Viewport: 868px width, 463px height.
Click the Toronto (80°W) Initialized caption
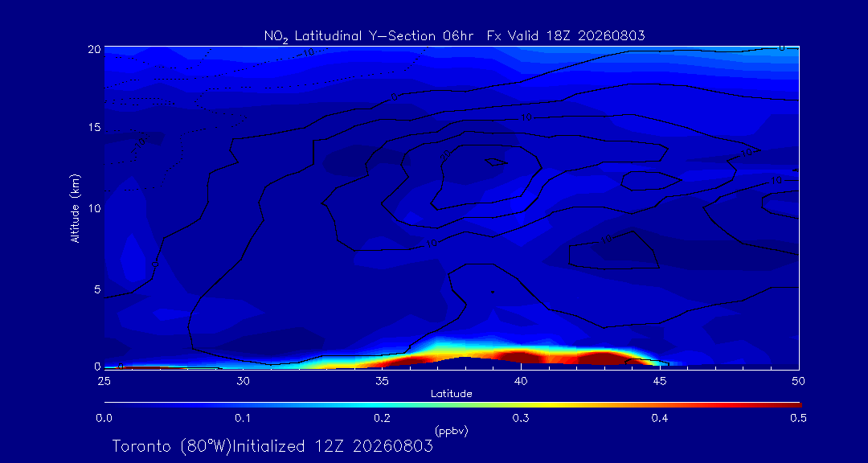pos(272,446)
